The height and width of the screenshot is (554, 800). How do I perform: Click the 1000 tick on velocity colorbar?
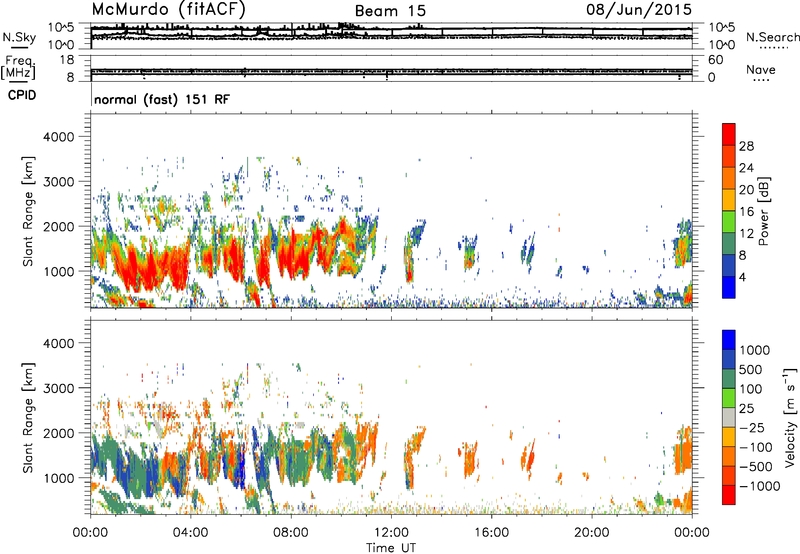(755, 350)
